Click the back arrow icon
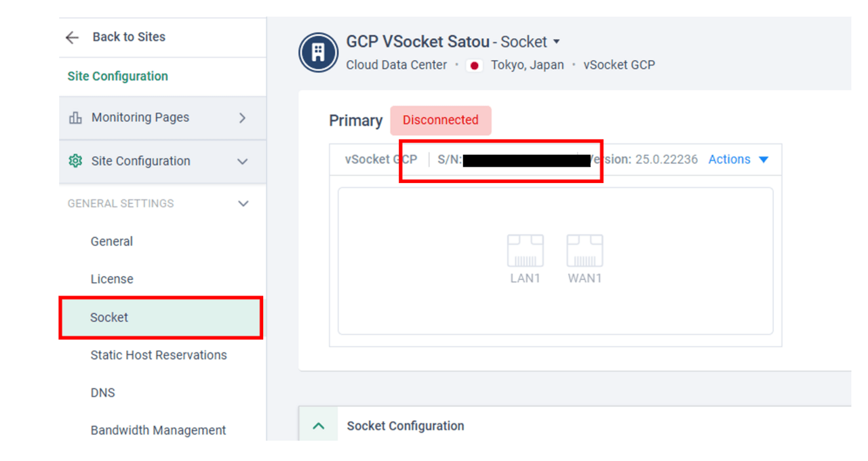The image size is (868, 461). (73, 37)
